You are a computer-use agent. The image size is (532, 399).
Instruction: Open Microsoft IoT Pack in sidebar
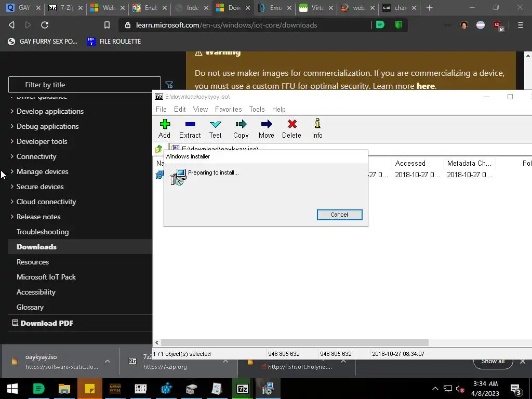pyautogui.click(x=46, y=277)
